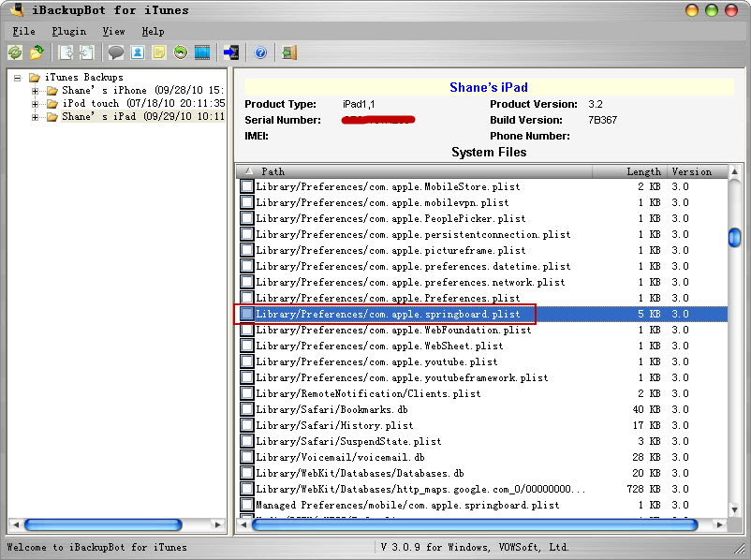This screenshot has width=751, height=560.
Task: Select the com.apple.youtubeframework.plist row
Action: pos(482,377)
